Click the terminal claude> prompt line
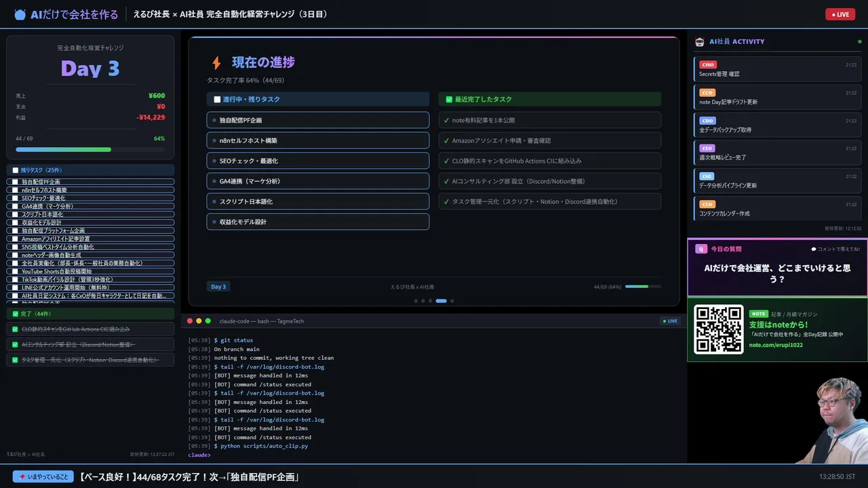 tap(199, 455)
